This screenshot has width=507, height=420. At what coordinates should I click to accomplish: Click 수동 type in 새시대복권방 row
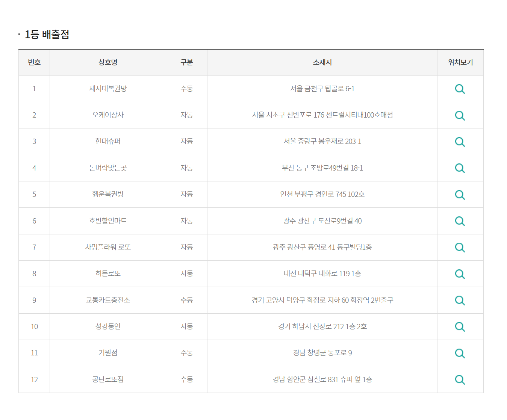coord(186,89)
